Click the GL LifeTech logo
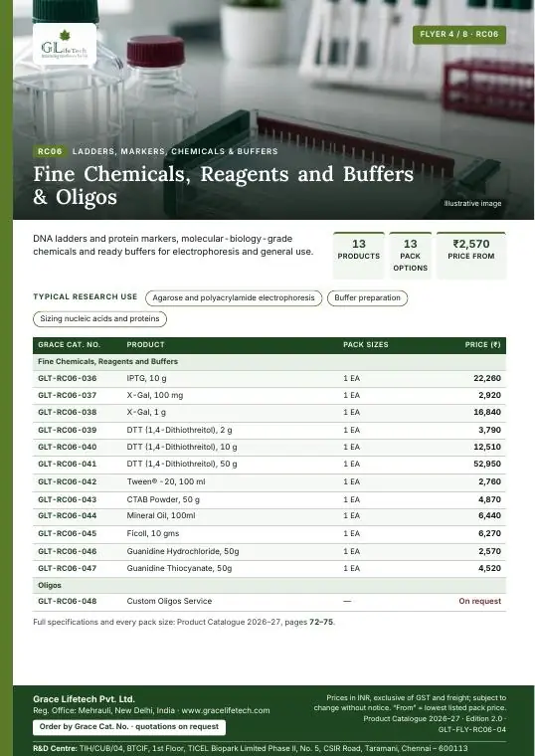Screen dimensions: 535x756 [x=65, y=45]
